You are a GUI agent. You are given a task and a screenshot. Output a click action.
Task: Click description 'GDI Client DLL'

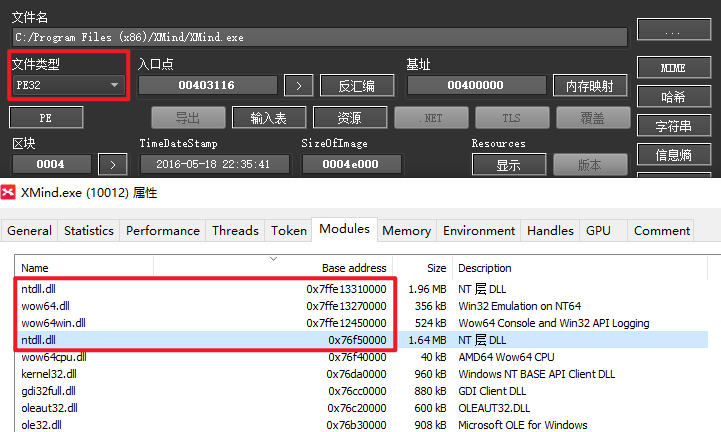492,391
